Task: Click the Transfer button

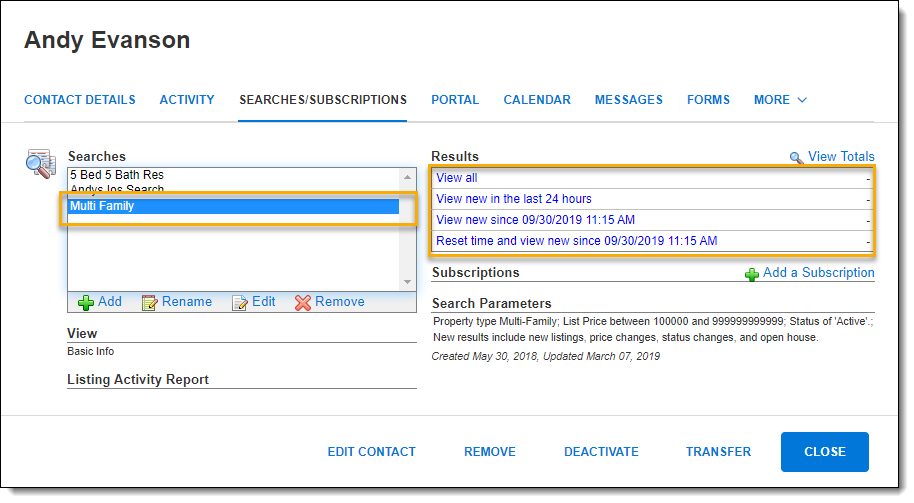Action: 718,452
